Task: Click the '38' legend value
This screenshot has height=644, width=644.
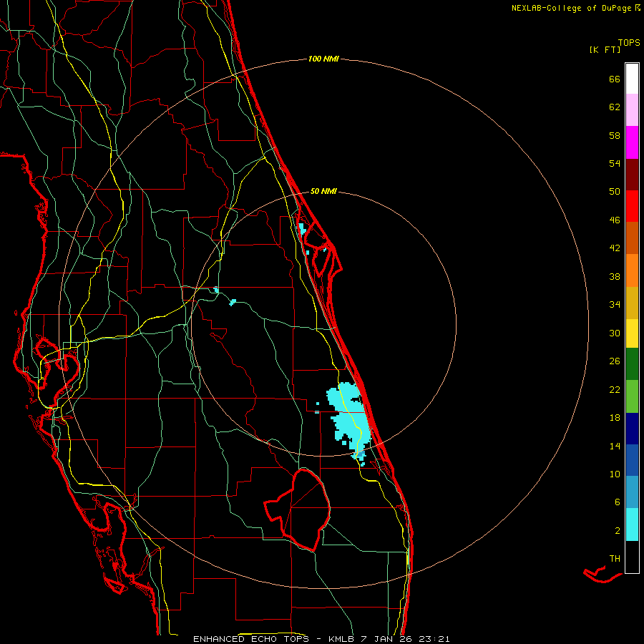Action: tap(615, 276)
